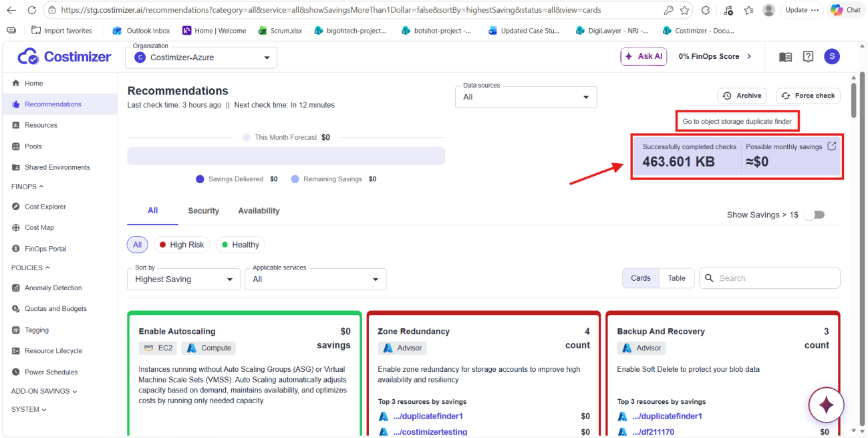Open the Data sources dropdown
The image size is (868, 438).
pos(526,97)
